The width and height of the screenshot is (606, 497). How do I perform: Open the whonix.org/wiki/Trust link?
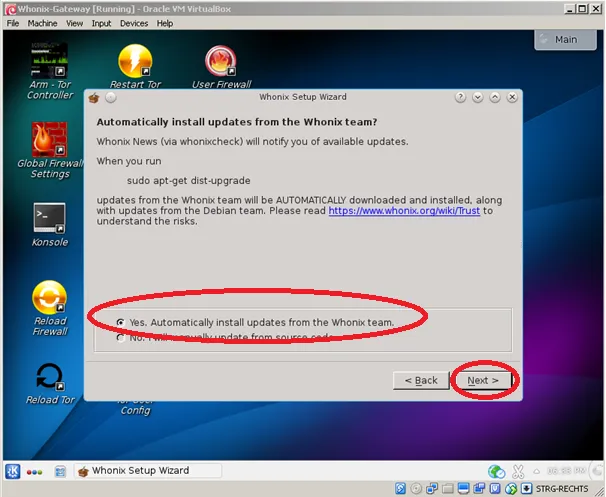coord(404,211)
